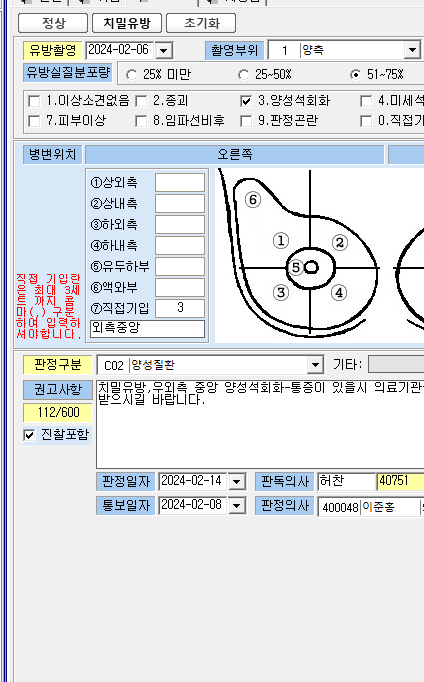Open the 유방촬영 date dropdown
The width and height of the screenshot is (424, 682).
[164, 50]
